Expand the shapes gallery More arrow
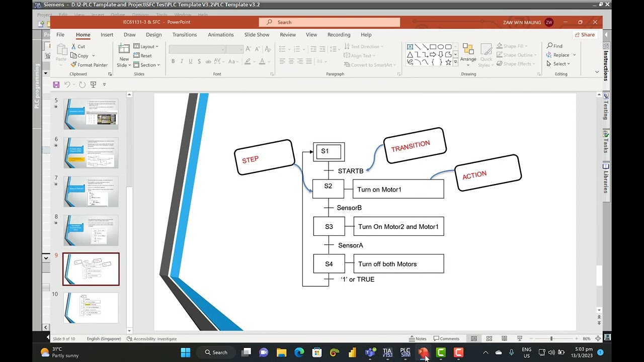Viewport: 644px width, 362px height. [x=456, y=62]
